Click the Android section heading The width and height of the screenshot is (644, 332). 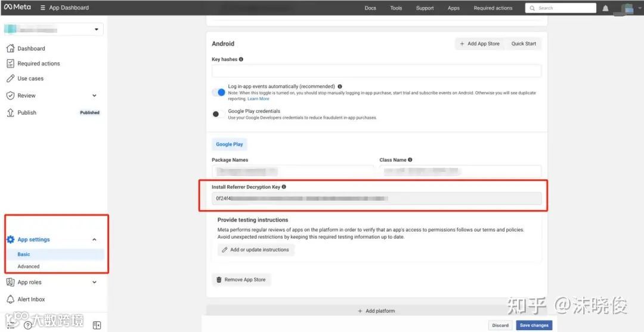tap(223, 44)
